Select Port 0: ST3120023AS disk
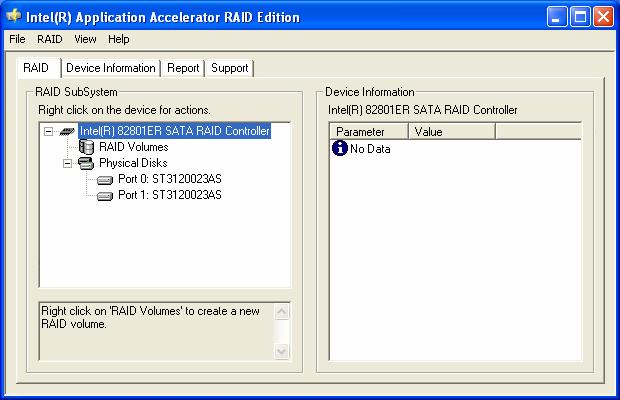620x400 pixels. (169, 180)
